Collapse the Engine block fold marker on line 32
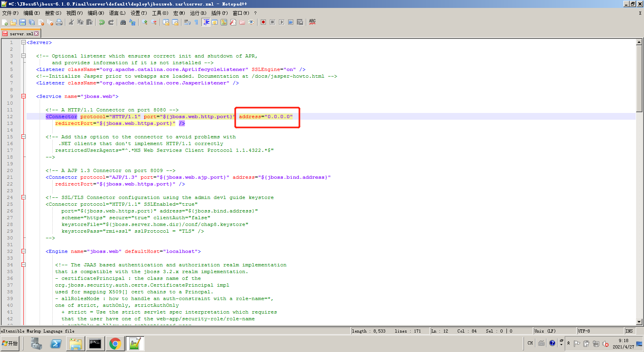Image resolution: width=644 pixels, height=352 pixels. pyautogui.click(x=23, y=251)
